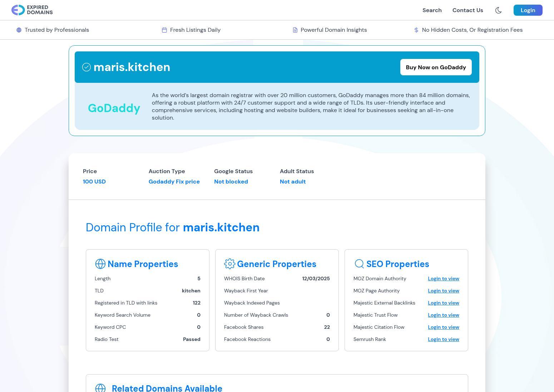Click Buy Now on GoDaddy button

[436, 67]
